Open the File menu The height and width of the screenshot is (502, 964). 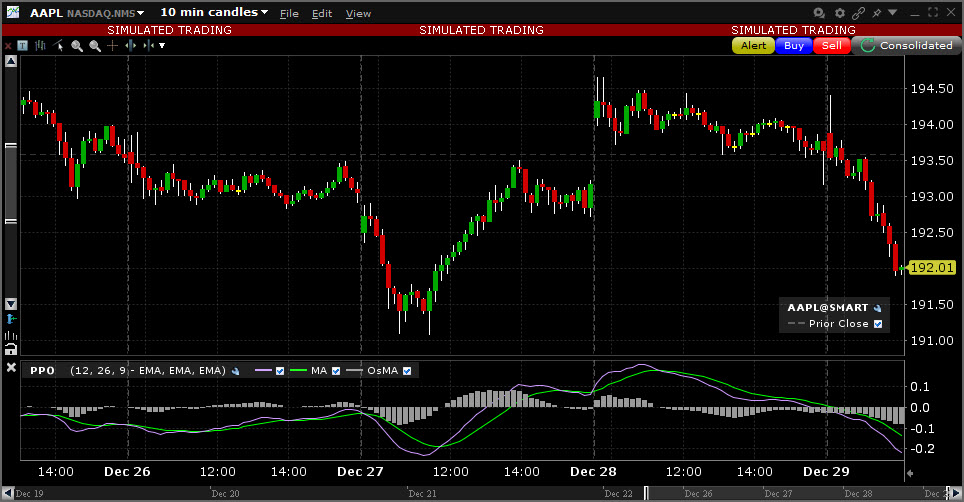click(289, 14)
